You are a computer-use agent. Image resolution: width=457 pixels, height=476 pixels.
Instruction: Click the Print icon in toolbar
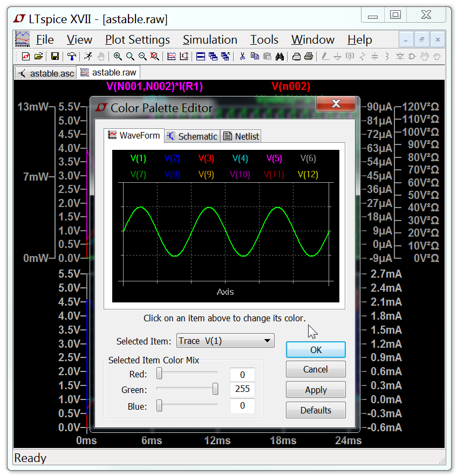pos(309,56)
